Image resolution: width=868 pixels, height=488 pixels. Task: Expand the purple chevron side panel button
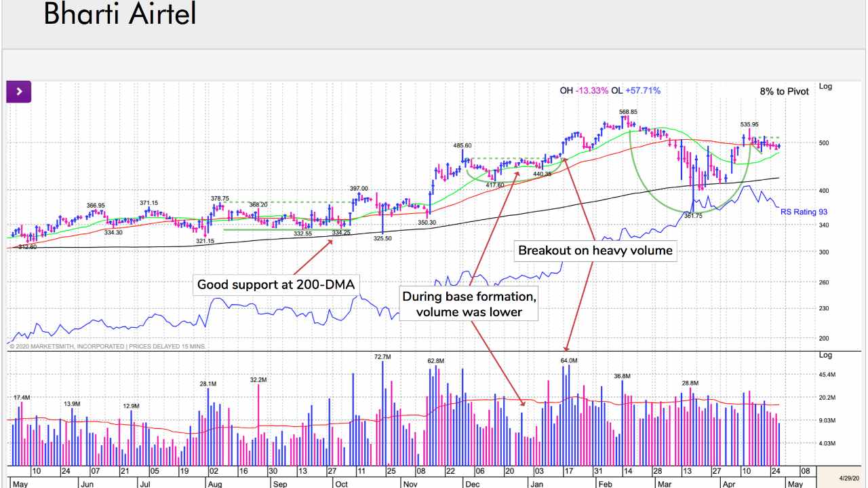(x=19, y=92)
